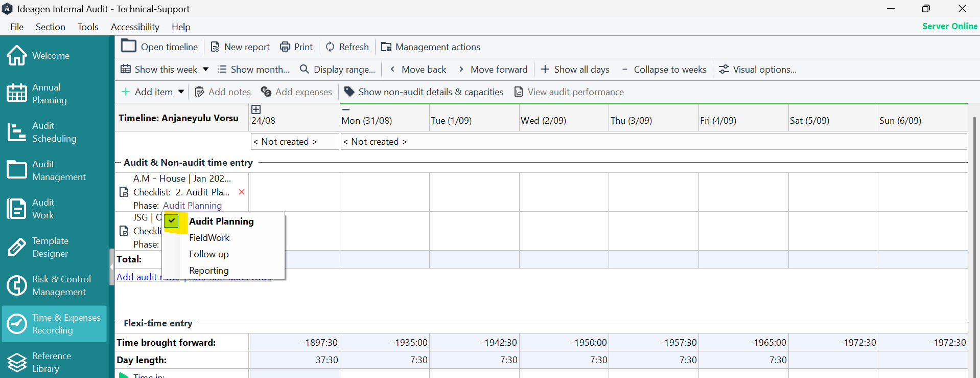Collapse the Mon (31/08) week group
The height and width of the screenshot is (378, 980).
pos(346,109)
